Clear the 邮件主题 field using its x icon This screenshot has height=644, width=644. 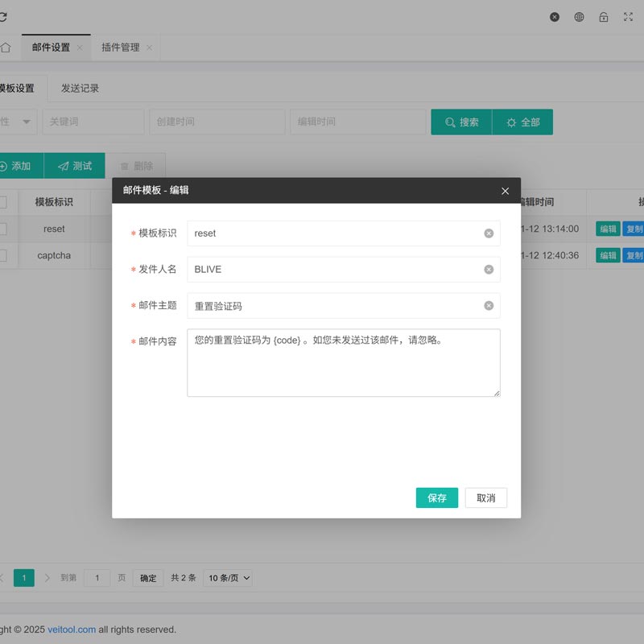click(488, 306)
